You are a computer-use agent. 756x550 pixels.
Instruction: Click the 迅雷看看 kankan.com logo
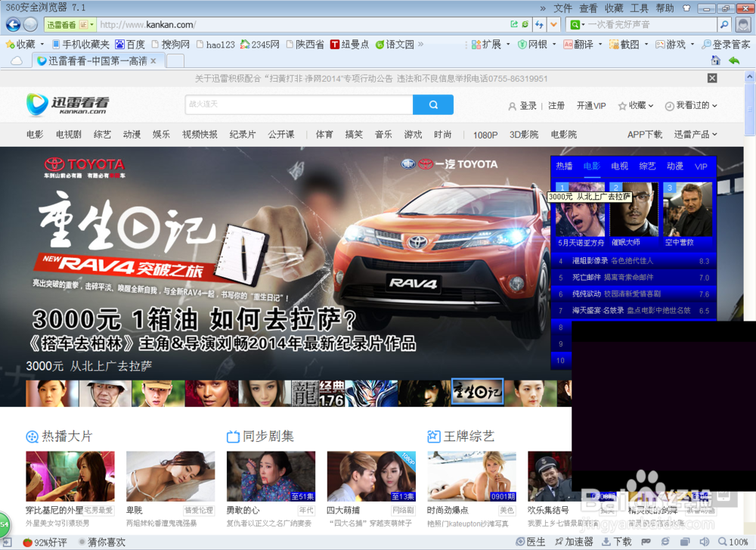coord(68,104)
